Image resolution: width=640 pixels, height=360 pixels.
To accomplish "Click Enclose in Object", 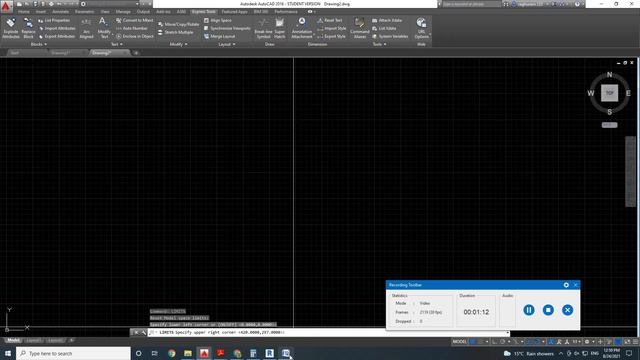I will pos(135,36).
